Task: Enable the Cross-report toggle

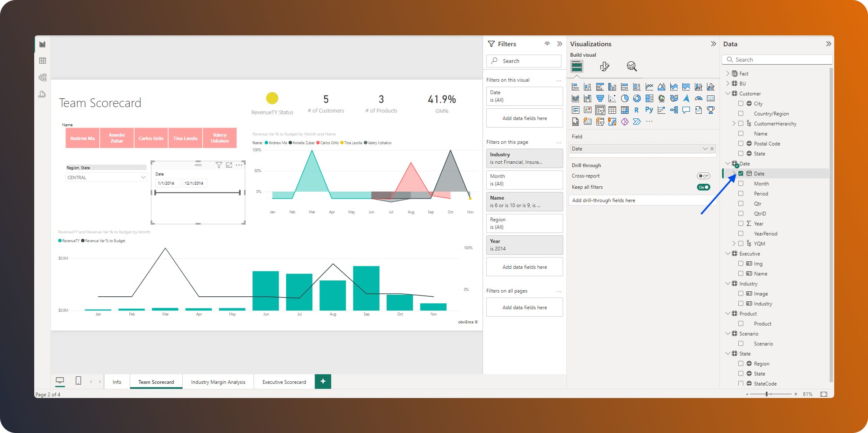Action: [x=703, y=175]
